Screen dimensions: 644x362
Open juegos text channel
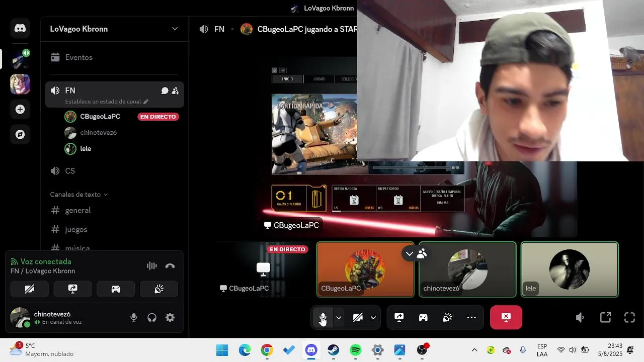pos(115,229)
